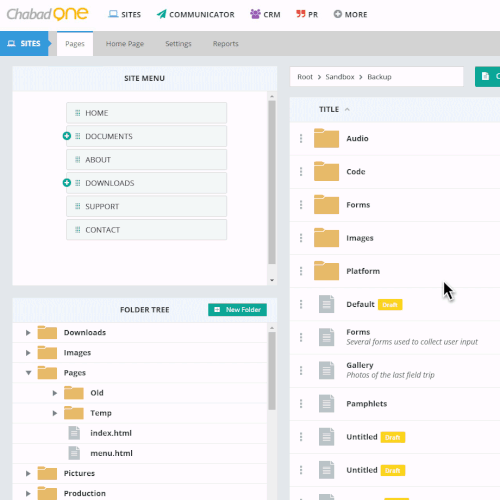Open the Forms folder icon in file list
The height and width of the screenshot is (500, 500).
[x=326, y=204]
